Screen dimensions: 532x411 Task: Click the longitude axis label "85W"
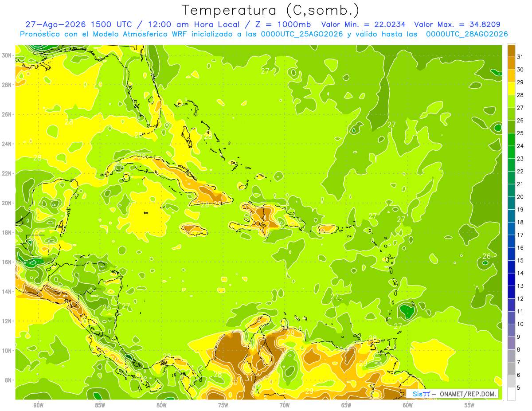(100, 405)
